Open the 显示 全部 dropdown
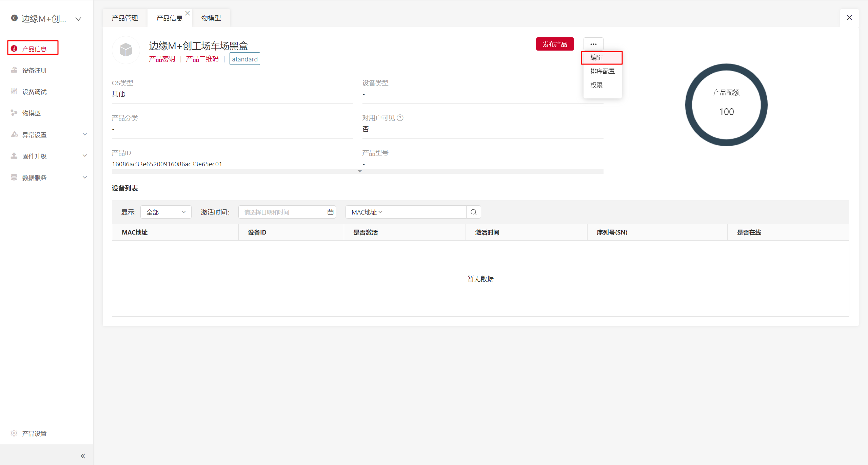 pyautogui.click(x=166, y=212)
